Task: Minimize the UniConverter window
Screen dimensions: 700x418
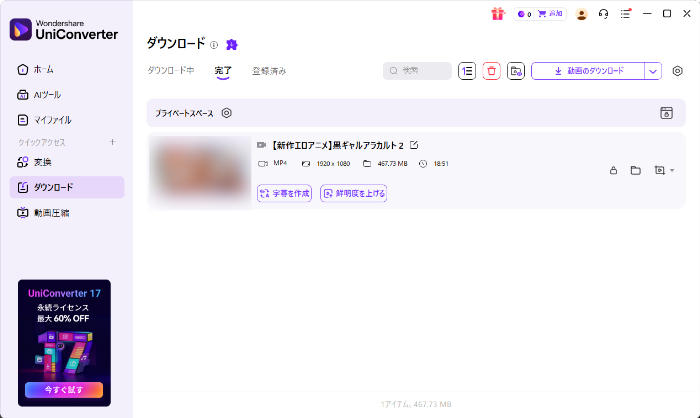Action: click(647, 14)
